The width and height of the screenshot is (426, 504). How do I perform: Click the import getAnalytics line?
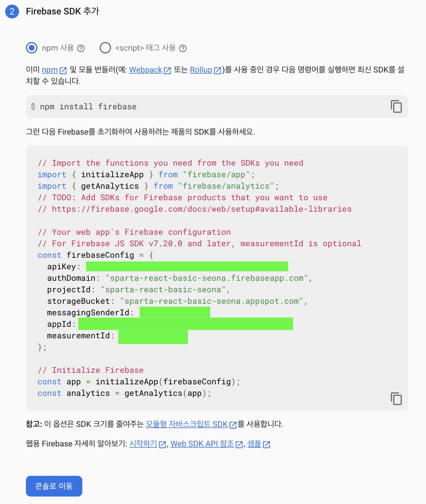(158, 186)
